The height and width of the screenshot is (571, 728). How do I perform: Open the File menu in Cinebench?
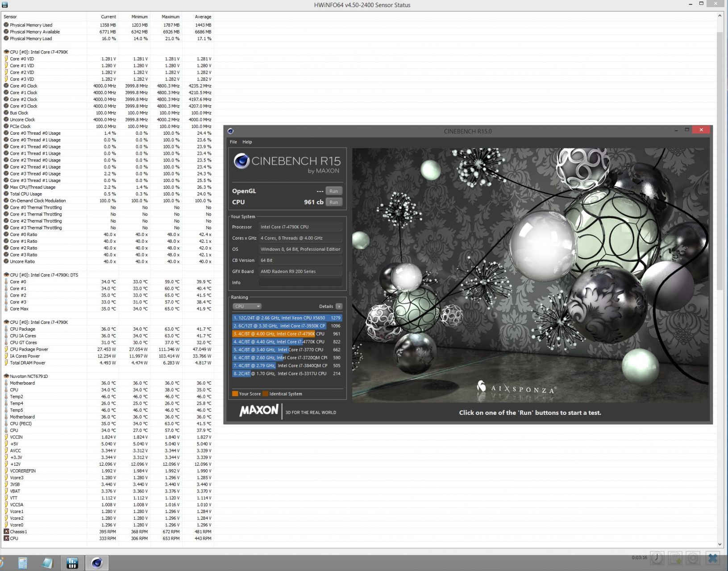pyautogui.click(x=233, y=142)
